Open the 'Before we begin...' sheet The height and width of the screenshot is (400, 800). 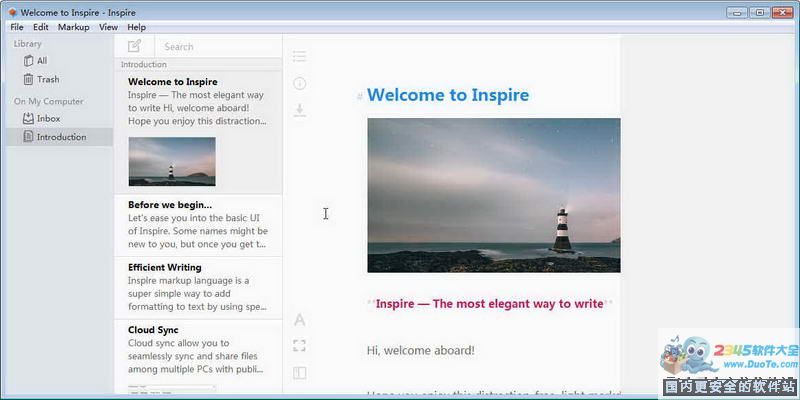click(x=198, y=225)
